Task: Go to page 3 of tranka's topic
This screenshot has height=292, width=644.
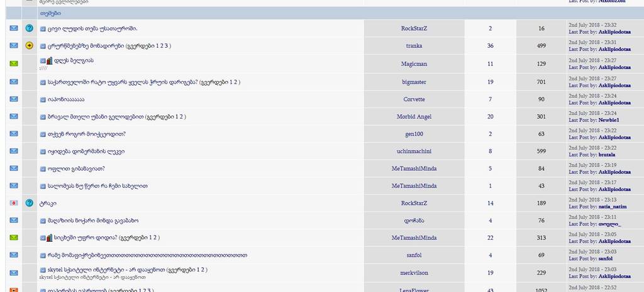Action: pos(165,46)
